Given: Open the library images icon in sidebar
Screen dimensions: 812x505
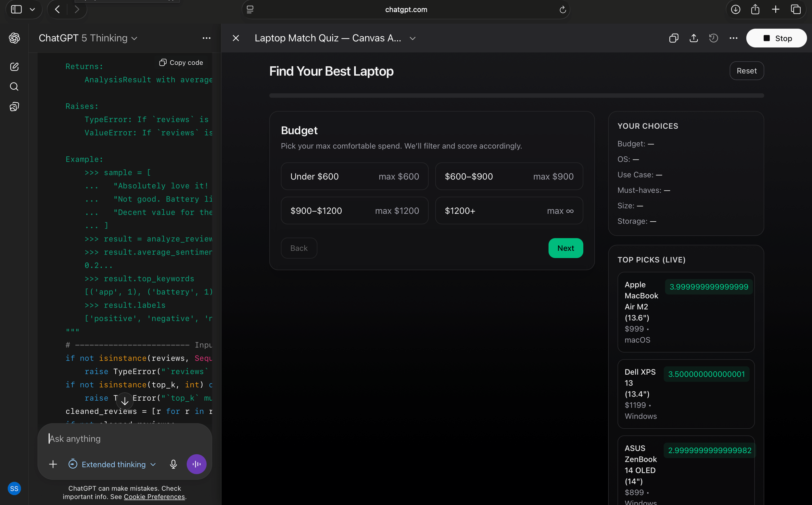Looking at the screenshot, I should [14, 107].
